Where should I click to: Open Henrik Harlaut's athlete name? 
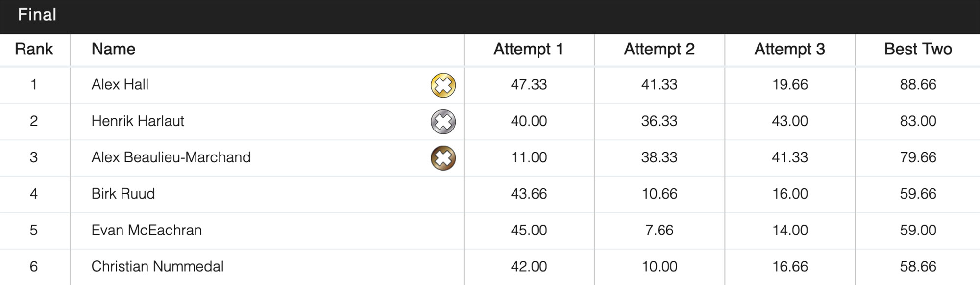click(x=138, y=121)
